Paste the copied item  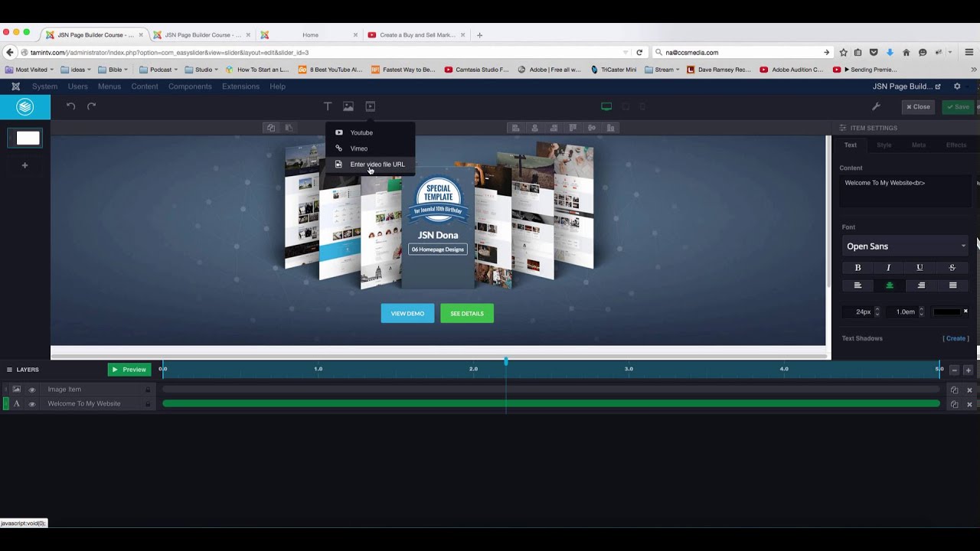point(289,128)
